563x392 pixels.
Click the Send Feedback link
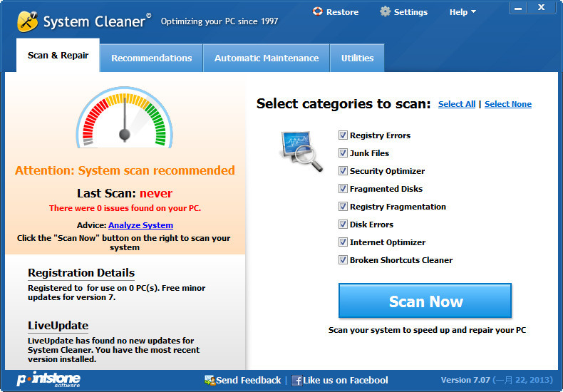tap(249, 380)
